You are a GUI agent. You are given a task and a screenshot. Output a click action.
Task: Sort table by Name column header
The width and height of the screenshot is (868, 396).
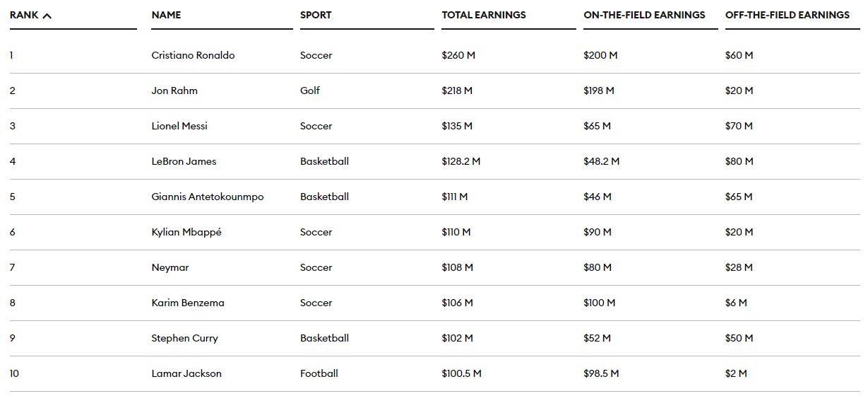(166, 15)
